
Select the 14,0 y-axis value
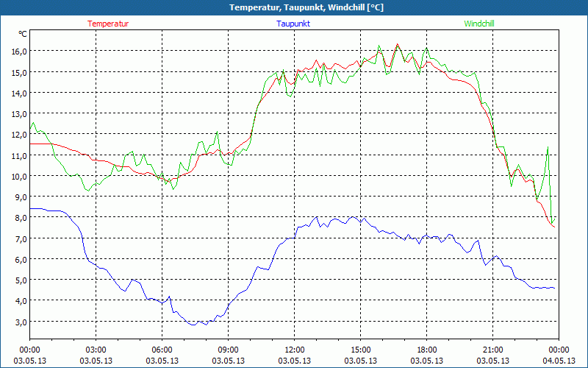coord(19,93)
